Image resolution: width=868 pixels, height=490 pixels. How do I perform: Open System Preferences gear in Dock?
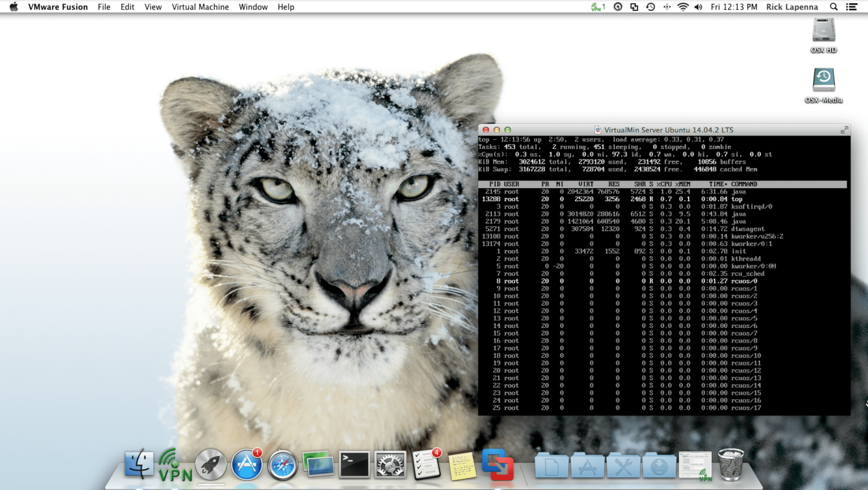point(390,464)
